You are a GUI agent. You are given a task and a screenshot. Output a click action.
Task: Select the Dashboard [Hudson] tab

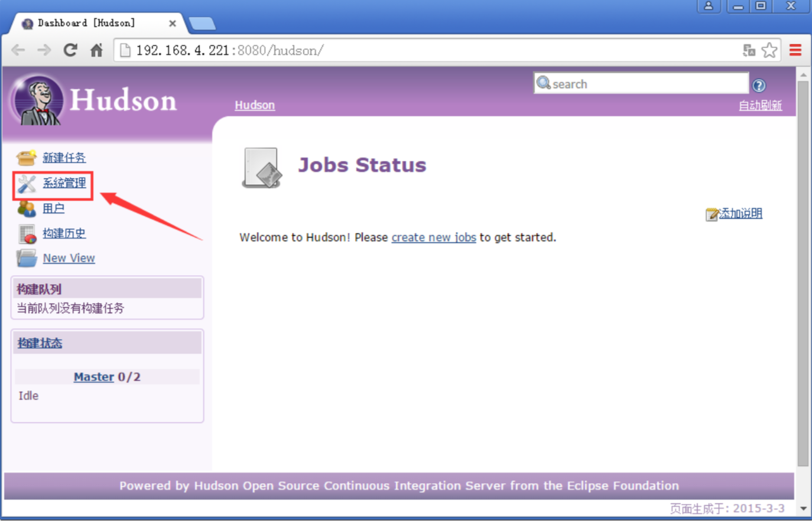click(x=98, y=23)
